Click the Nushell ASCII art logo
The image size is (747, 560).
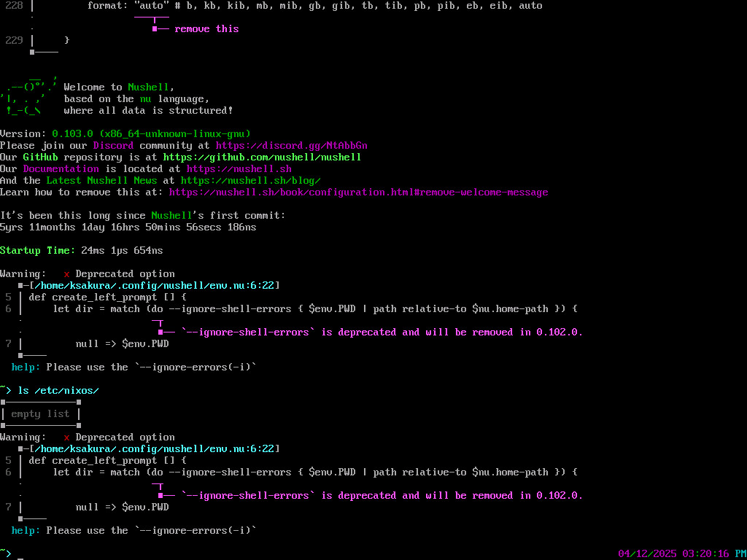click(29, 94)
